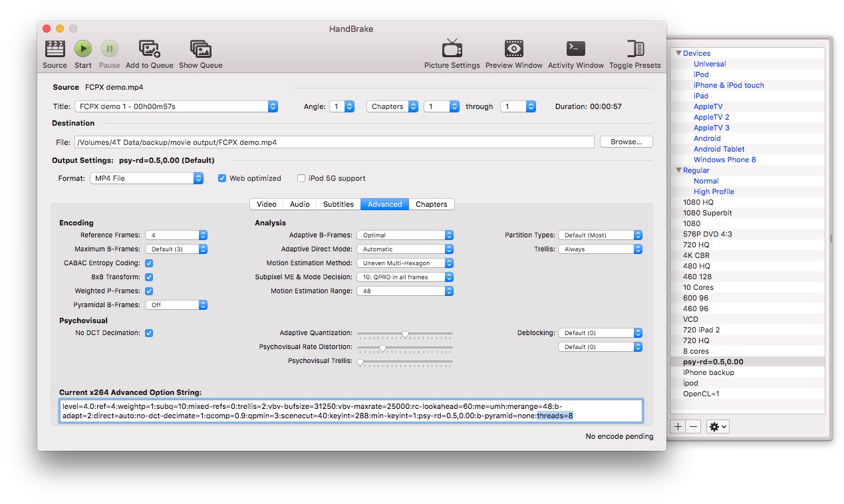844x504 pixels.
Task: Select the Windows Phone 8 preset
Action: tap(725, 160)
